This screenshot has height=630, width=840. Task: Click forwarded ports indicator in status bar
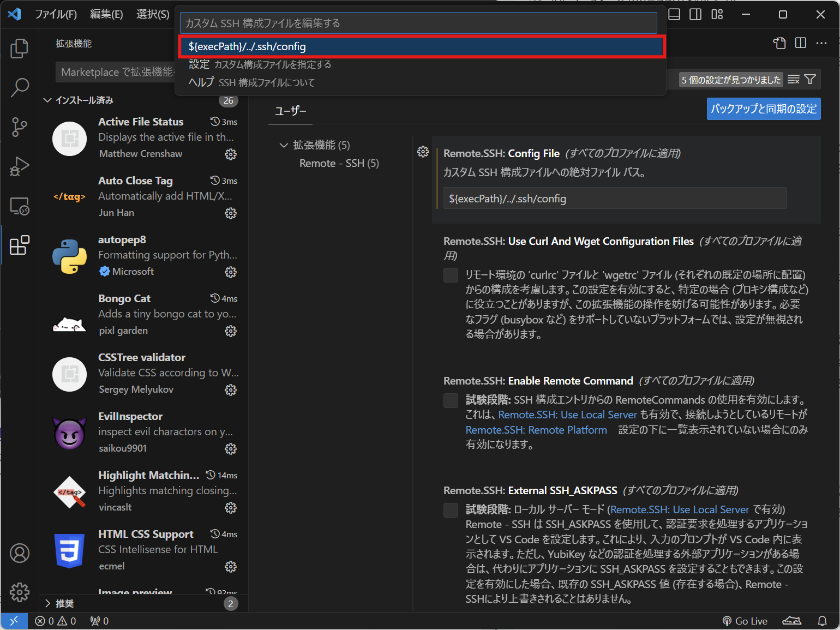coord(99,621)
